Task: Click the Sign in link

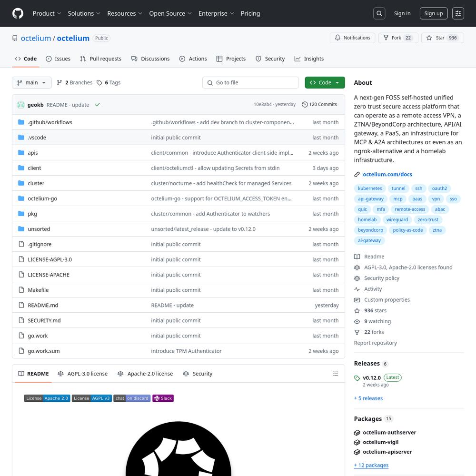Action: click(402, 13)
